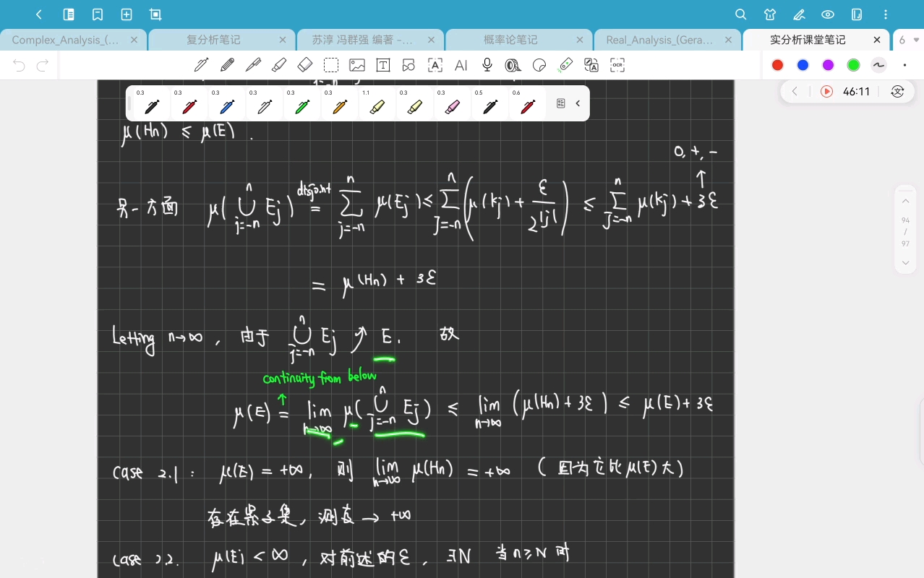Image resolution: width=924 pixels, height=578 pixels.
Task: Open the split-screen notebook icon
Action: pyautogui.click(x=857, y=14)
